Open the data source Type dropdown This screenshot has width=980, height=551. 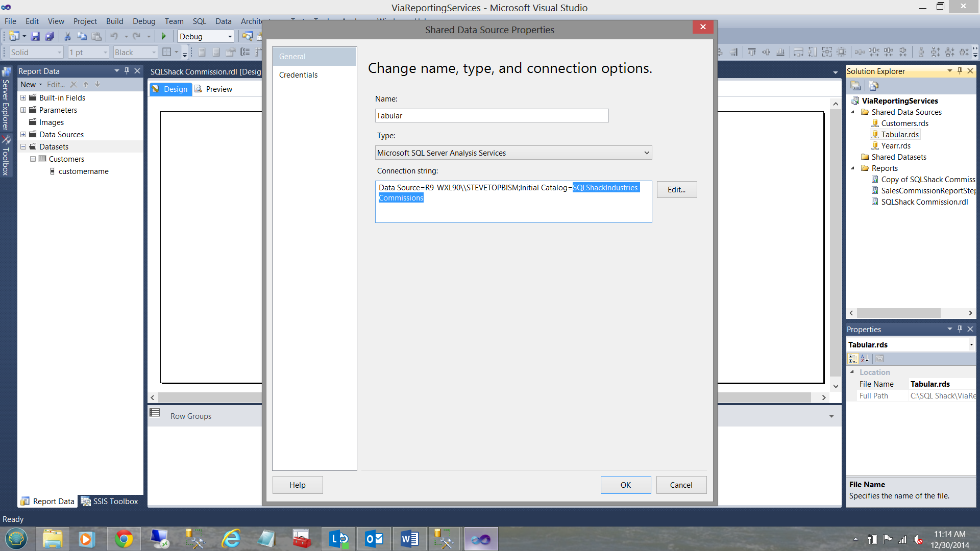pos(646,153)
